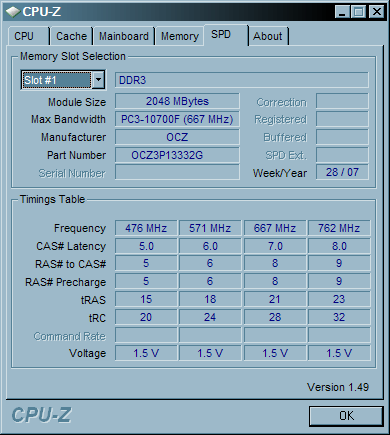Click the Frequency row label
The width and height of the screenshot is (390, 435).
pos(80,228)
